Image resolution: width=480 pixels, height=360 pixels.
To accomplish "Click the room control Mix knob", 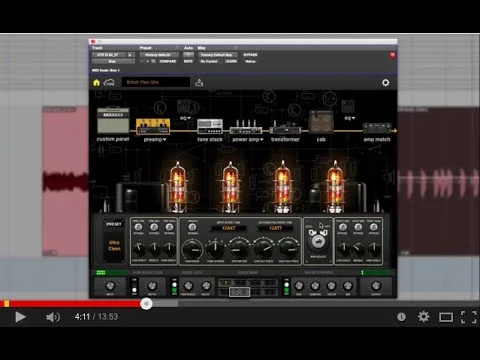I will (x=347, y=286).
